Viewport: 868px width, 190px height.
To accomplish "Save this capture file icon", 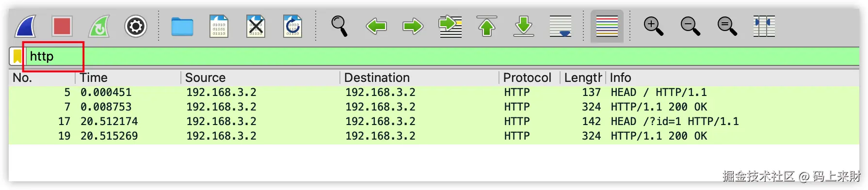I will coord(219,26).
